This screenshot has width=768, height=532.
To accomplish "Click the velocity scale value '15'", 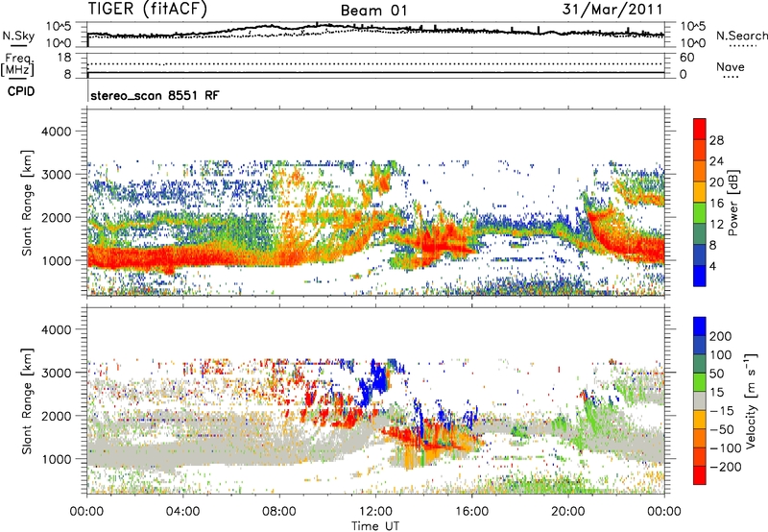I will point(716,392).
